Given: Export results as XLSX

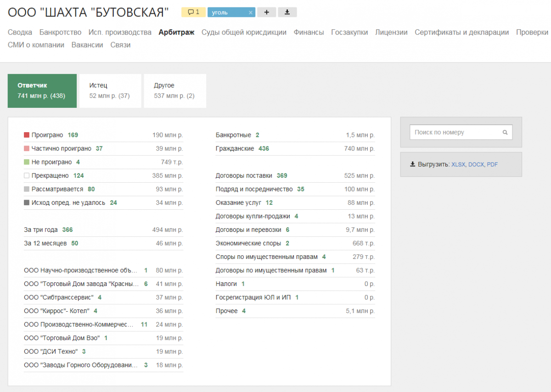Looking at the screenshot, I should click(x=458, y=164).
